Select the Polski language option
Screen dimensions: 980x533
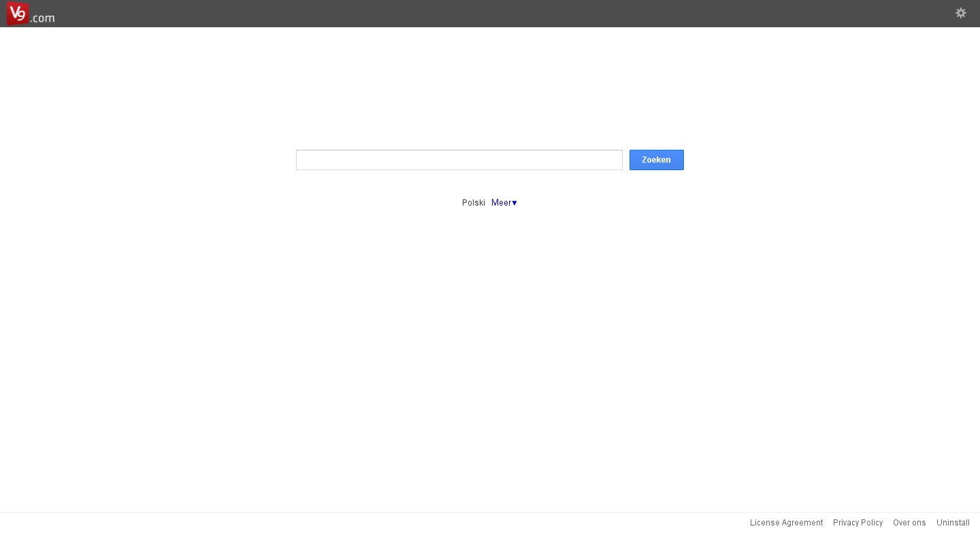pos(473,203)
